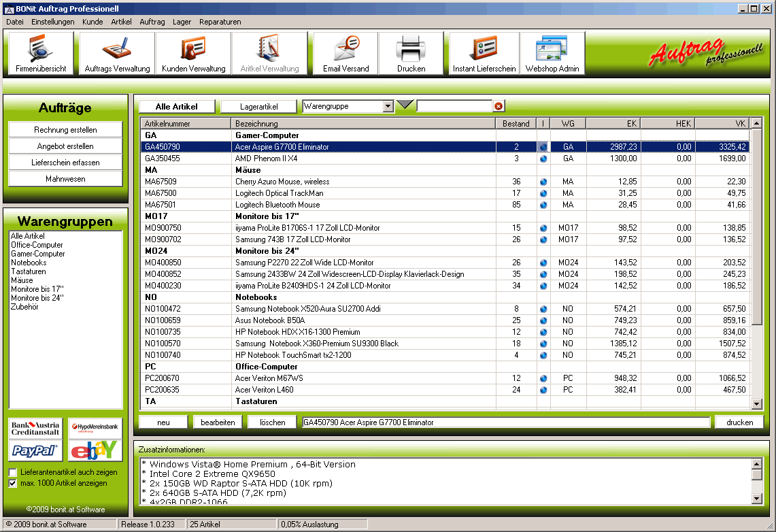
Task: Click info globe for iiyama ProLite B1706S-1
Action: (x=543, y=228)
